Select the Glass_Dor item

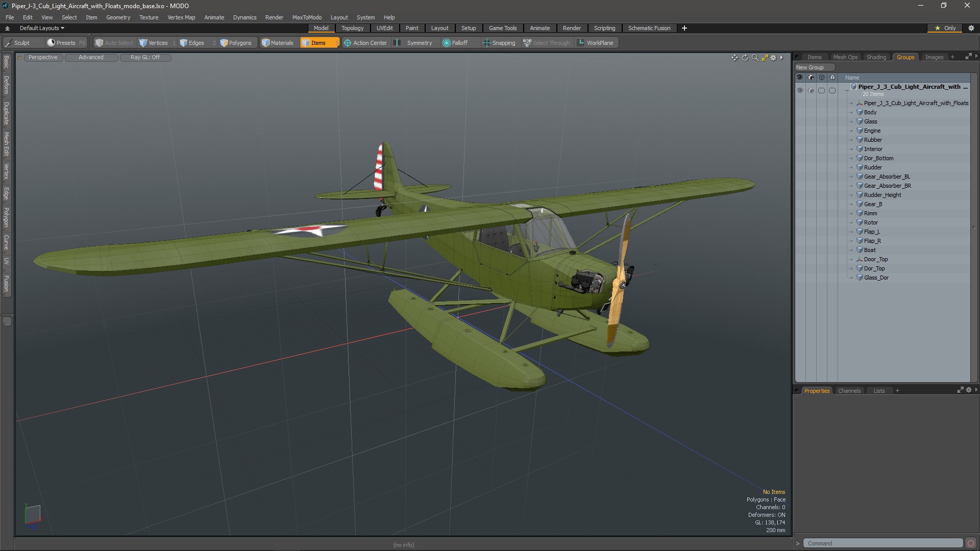(x=876, y=278)
